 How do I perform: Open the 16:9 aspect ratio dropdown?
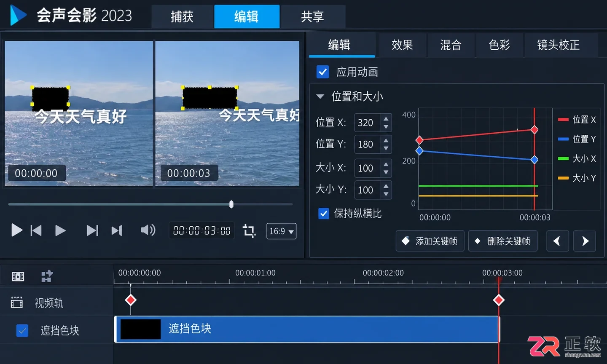pyautogui.click(x=281, y=231)
